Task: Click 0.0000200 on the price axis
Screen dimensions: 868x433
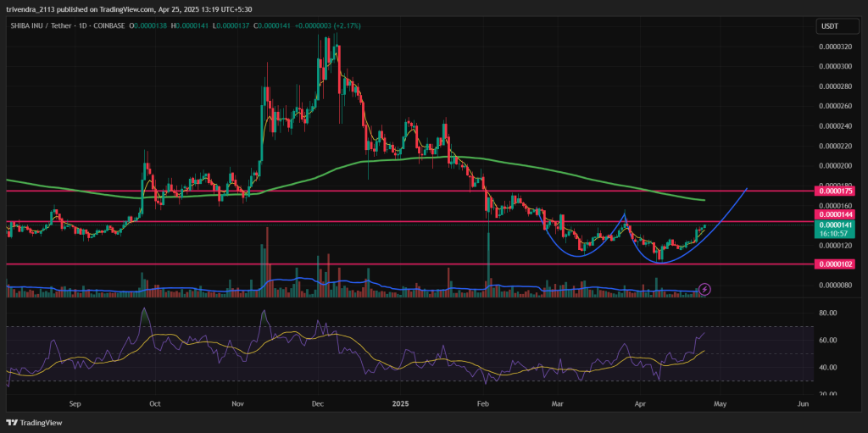Action: coord(834,165)
